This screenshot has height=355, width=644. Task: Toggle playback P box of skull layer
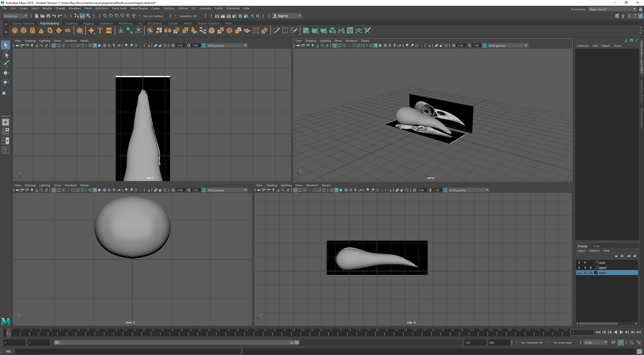tap(585, 263)
